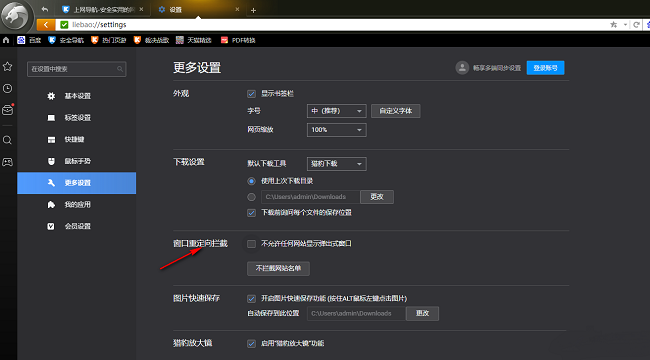650x360 pixels.
Task: Click the green security check icon
Action: tap(64, 25)
